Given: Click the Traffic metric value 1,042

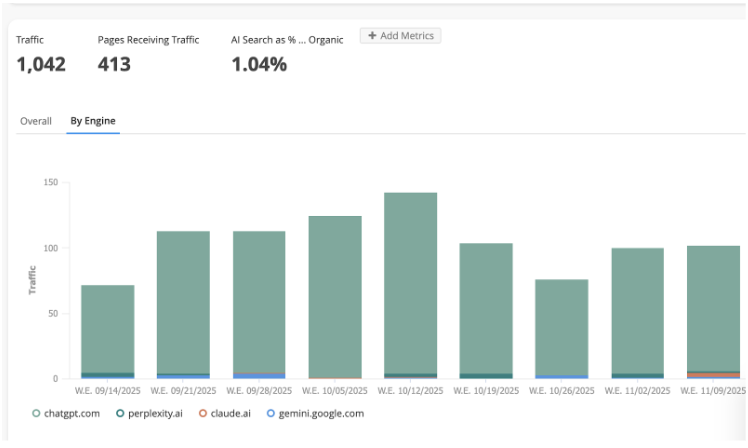Looking at the screenshot, I should (x=41, y=64).
